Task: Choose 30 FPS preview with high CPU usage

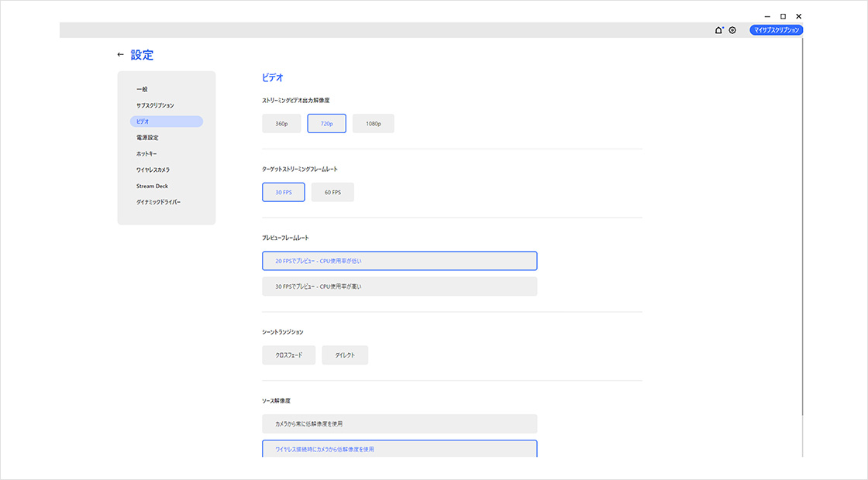Action: tap(399, 286)
